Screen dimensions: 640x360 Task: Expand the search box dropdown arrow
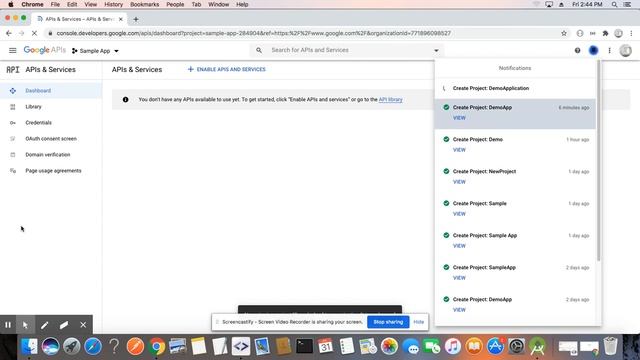click(436, 51)
